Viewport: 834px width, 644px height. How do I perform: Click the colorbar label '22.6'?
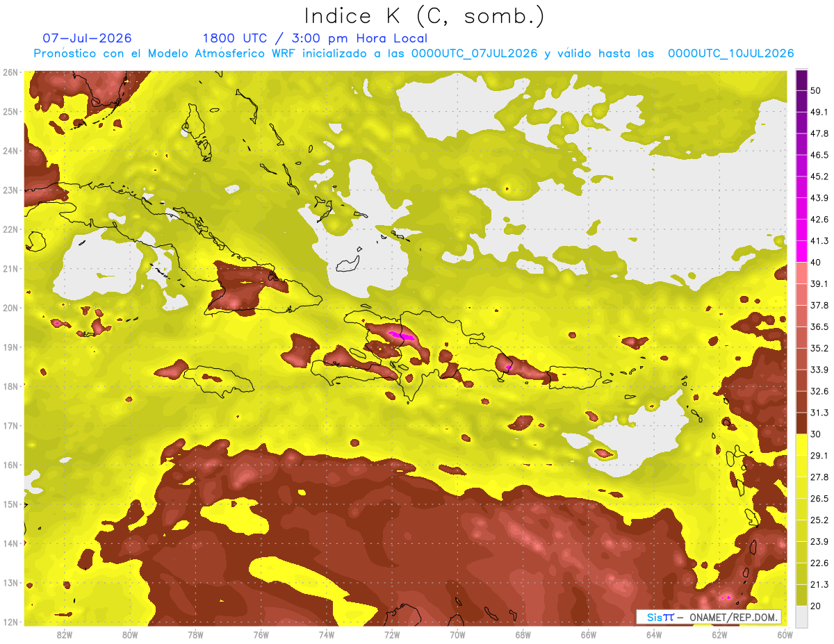point(819,563)
